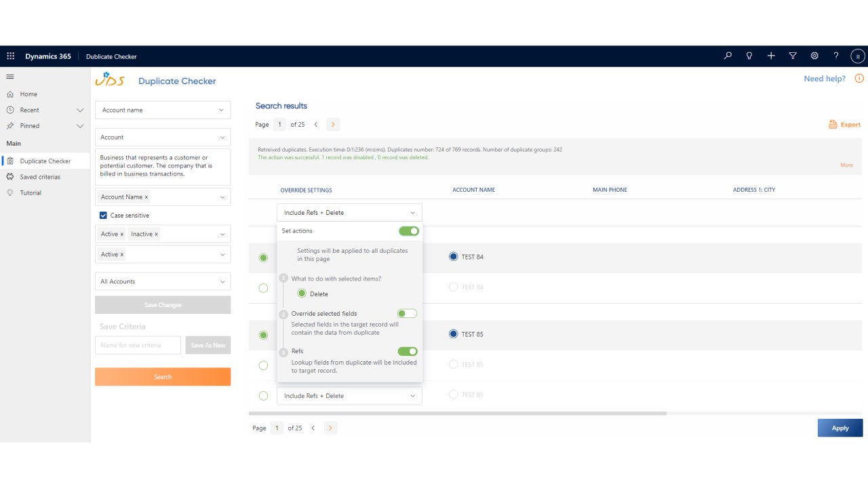Go to previous page at top pagination
Screen dimensions: 868x488
(315, 124)
